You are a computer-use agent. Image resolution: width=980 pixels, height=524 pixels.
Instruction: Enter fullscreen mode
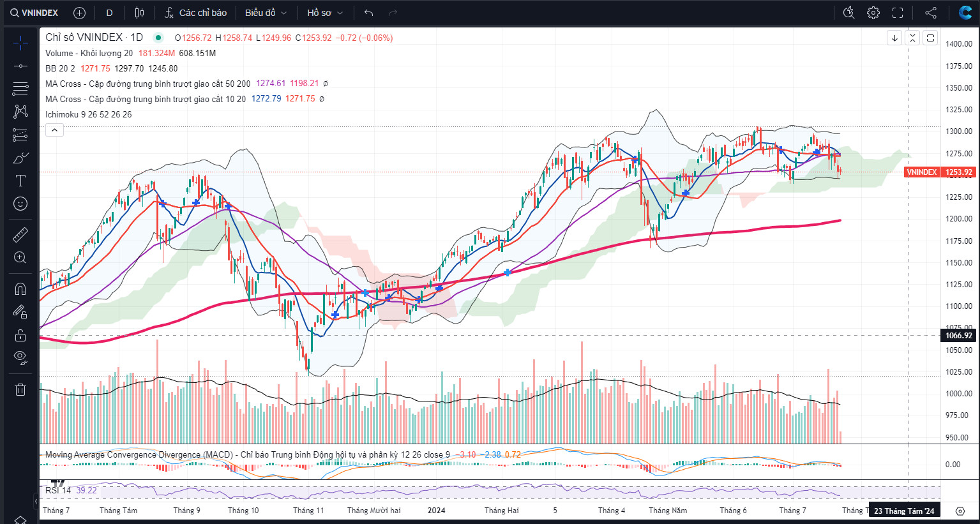(898, 13)
